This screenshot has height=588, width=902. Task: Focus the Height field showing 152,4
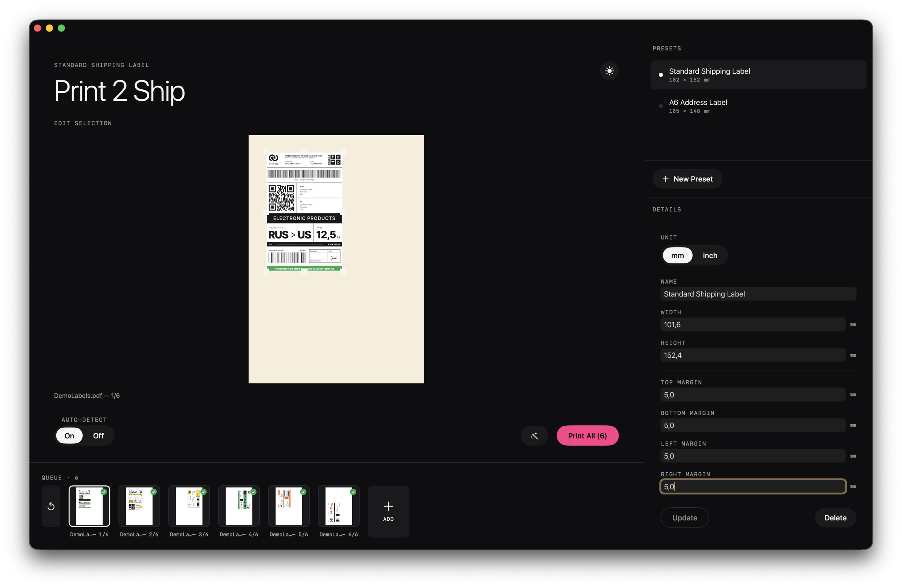pyautogui.click(x=753, y=355)
